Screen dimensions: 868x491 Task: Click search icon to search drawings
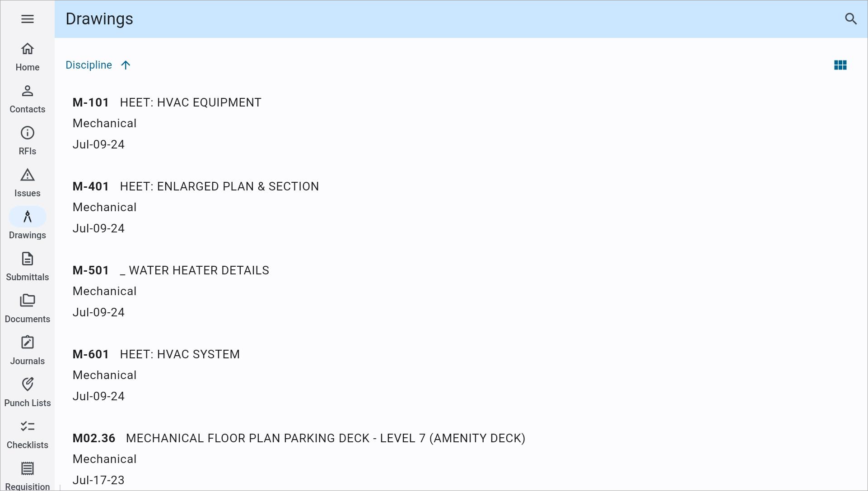tap(851, 19)
